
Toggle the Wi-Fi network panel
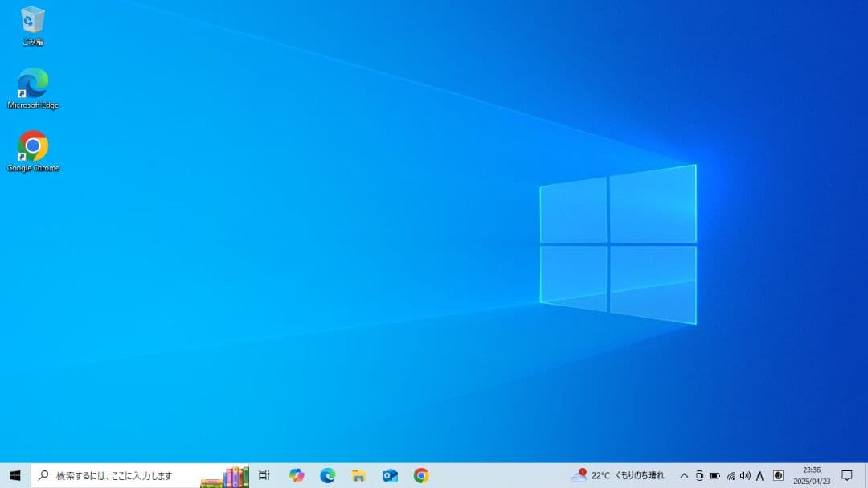(731, 475)
